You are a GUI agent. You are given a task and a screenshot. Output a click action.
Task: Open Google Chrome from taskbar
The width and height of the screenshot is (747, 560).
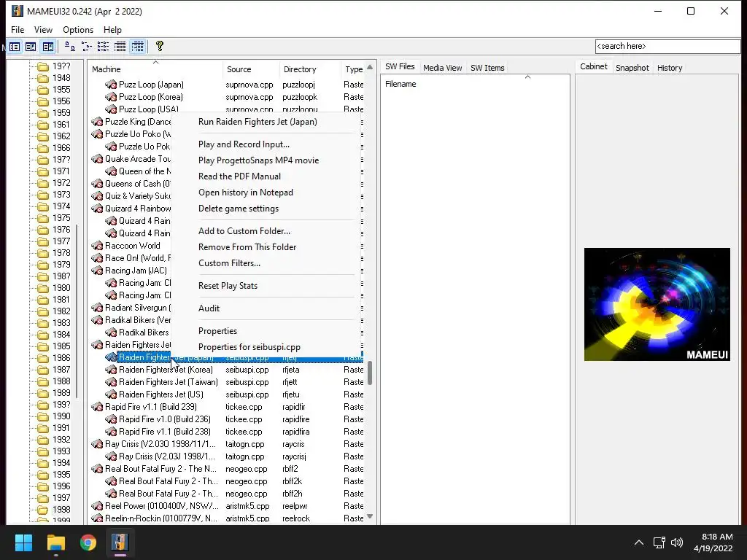tap(88, 542)
